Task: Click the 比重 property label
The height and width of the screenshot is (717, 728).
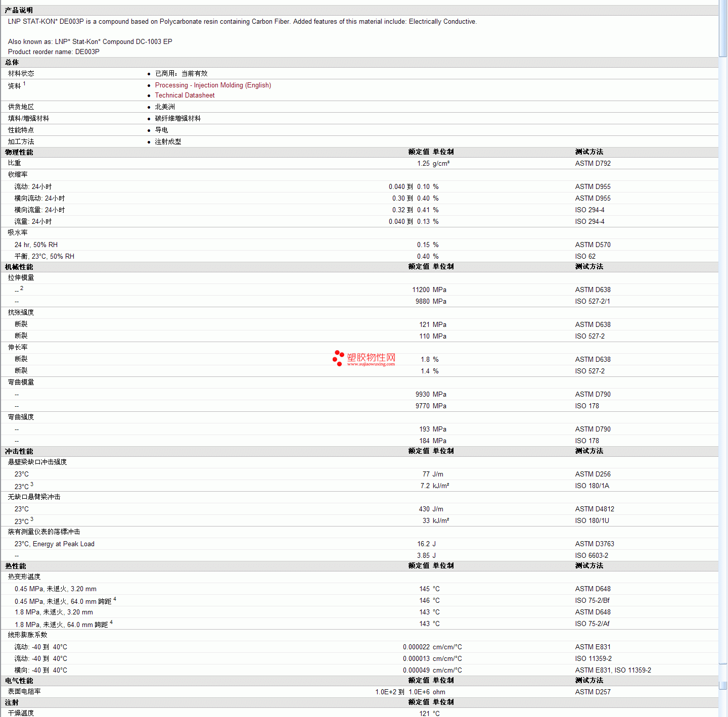Action: 15,163
